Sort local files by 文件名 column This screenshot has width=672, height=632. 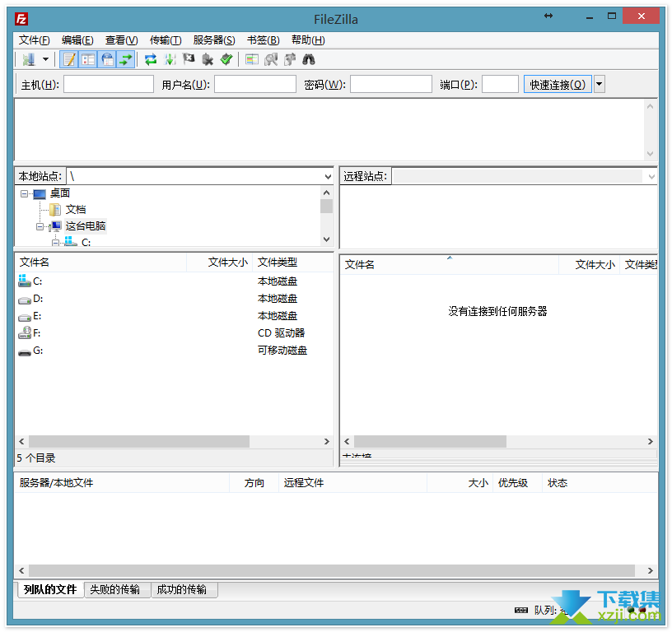[x=100, y=263]
